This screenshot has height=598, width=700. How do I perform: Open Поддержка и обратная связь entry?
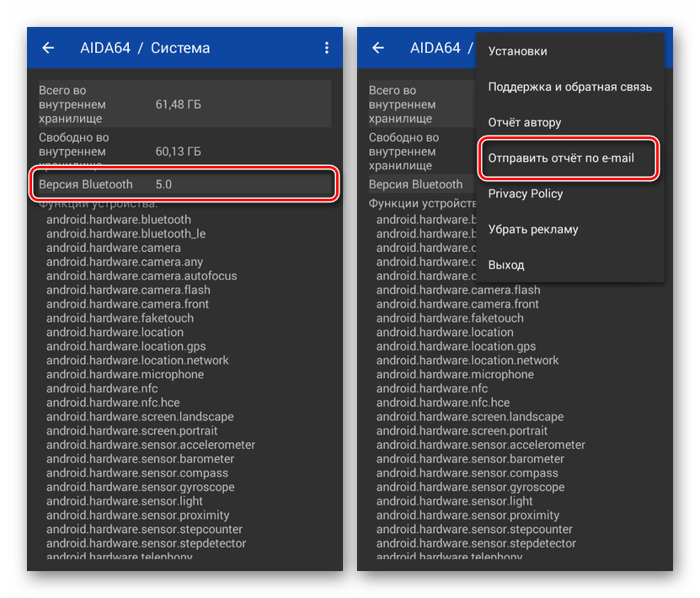pyautogui.click(x=569, y=87)
